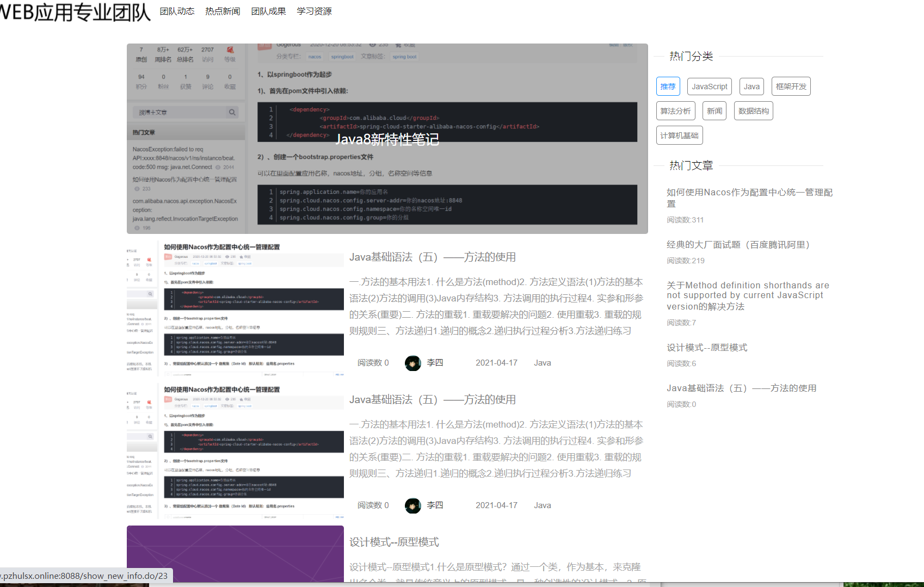Image resolution: width=924 pixels, height=587 pixels.
Task: Open 经典的大厂面试题（百度腾讯阿里）
Action: tap(738, 244)
